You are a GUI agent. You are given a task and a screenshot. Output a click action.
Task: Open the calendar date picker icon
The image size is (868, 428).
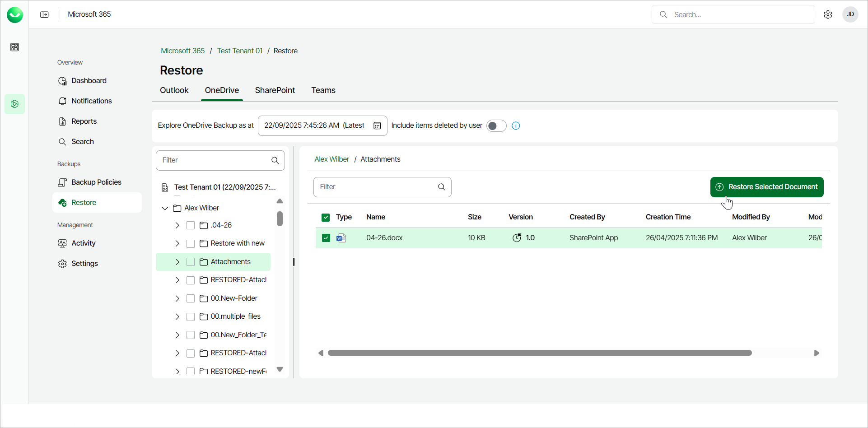377,126
